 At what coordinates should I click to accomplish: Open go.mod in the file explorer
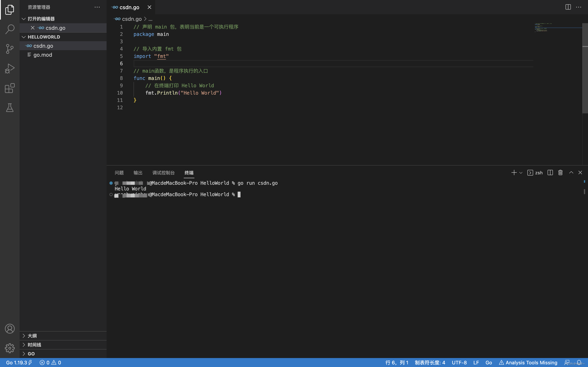43,55
